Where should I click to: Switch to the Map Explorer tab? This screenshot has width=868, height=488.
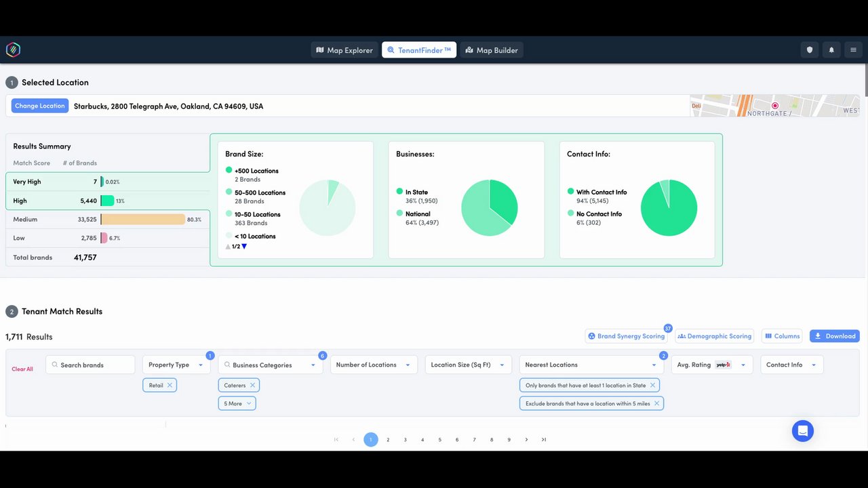[x=344, y=50]
